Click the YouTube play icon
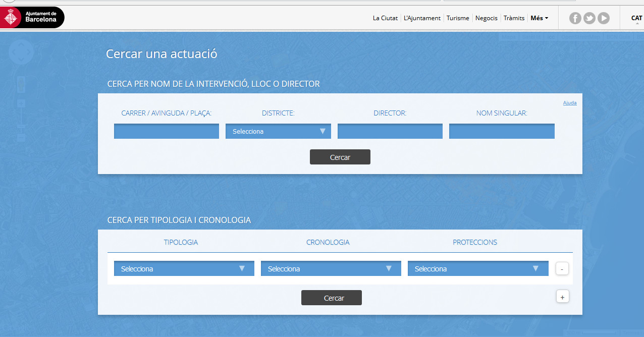Screen dimensions: 644x337 [x=604, y=18]
